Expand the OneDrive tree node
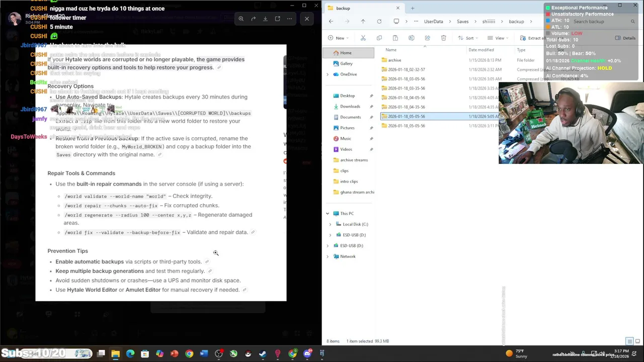Image resolution: width=644 pixels, height=362 pixels. pos(328,74)
